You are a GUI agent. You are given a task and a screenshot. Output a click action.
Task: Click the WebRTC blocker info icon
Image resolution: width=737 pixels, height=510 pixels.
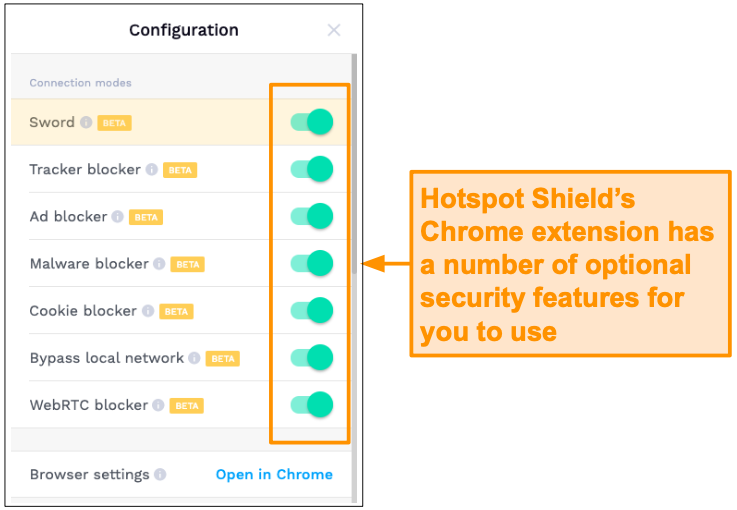click(158, 405)
